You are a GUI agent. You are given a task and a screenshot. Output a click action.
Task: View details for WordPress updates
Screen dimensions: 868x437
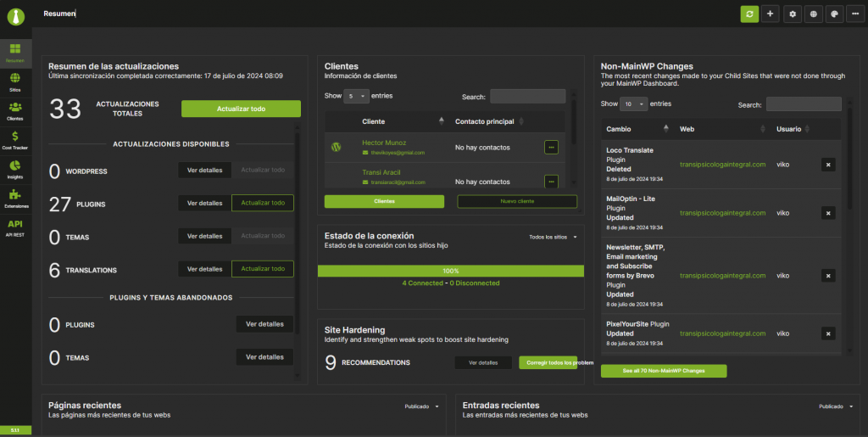[x=205, y=170]
